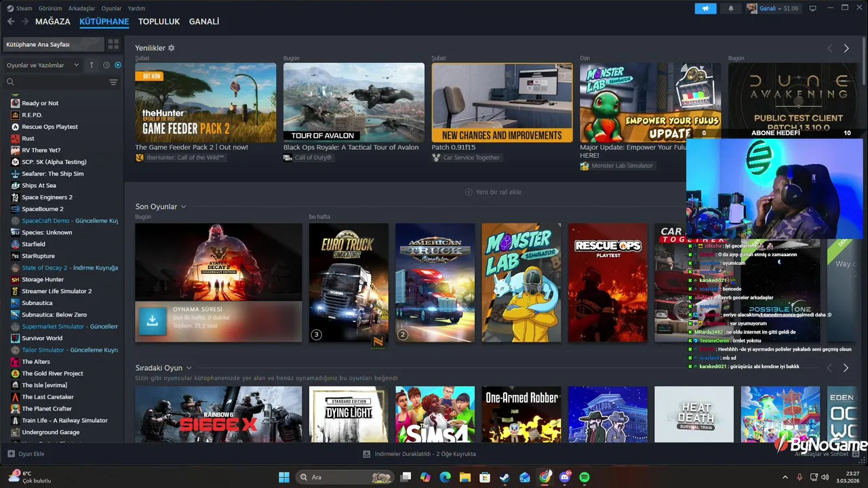The image size is (868, 488).
Task: Open Yenilikler settings gear
Action: pyautogui.click(x=172, y=48)
